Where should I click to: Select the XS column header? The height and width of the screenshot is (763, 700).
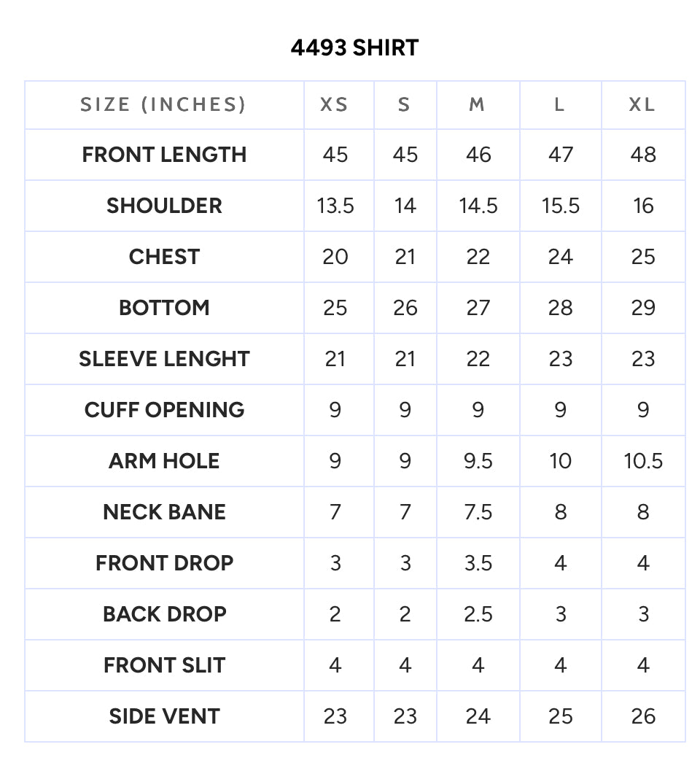335,104
